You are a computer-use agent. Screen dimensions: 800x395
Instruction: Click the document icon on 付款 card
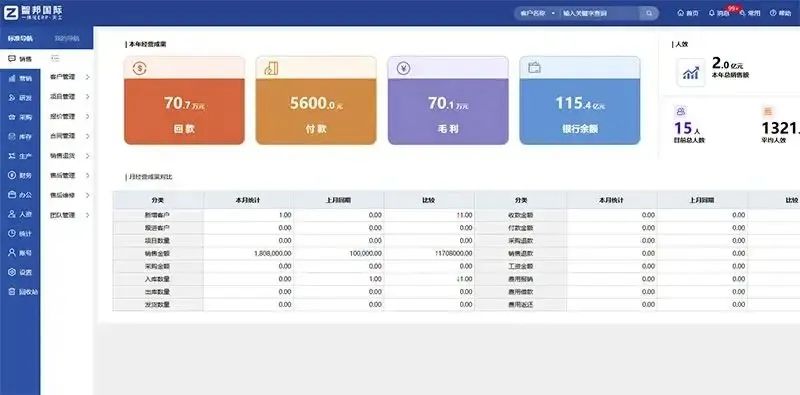coord(271,68)
